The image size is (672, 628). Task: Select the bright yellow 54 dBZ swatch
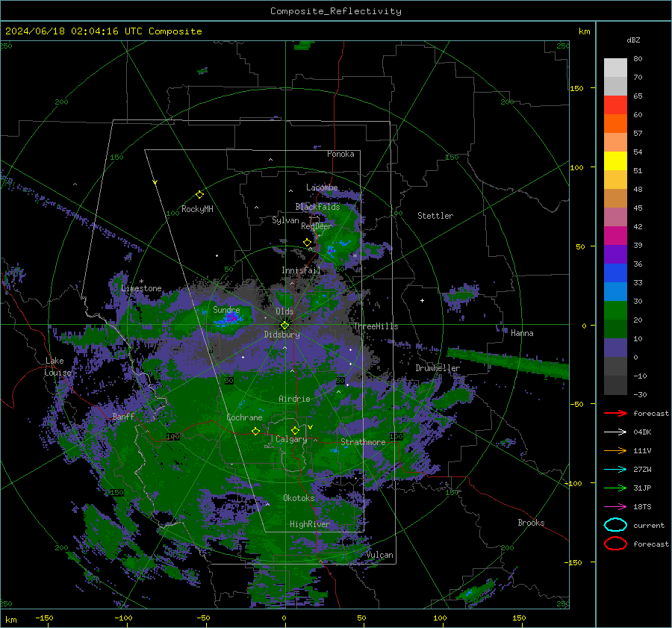click(615, 161)
